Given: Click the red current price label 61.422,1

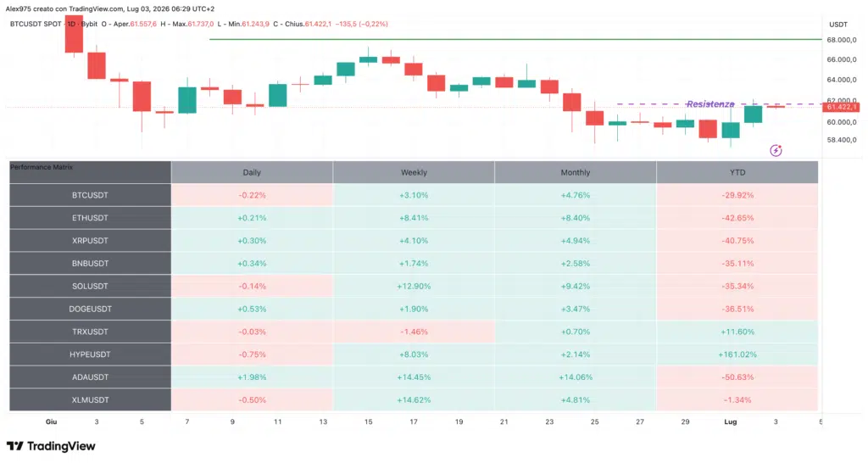Looking at the screenshot, I should [842, 107].
